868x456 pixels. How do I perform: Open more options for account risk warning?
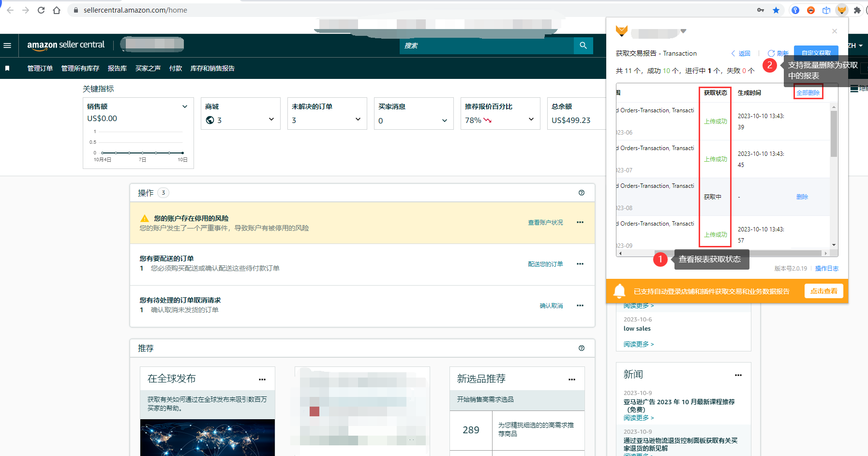coord(580,222)
